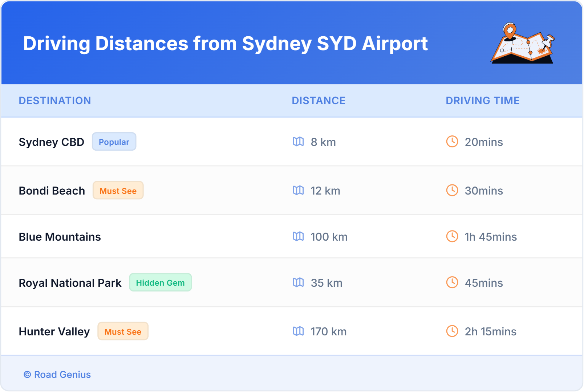Click the clock icon beside 30mins
The height and width of the screenshot is (392, 584).
coord(452,190)
